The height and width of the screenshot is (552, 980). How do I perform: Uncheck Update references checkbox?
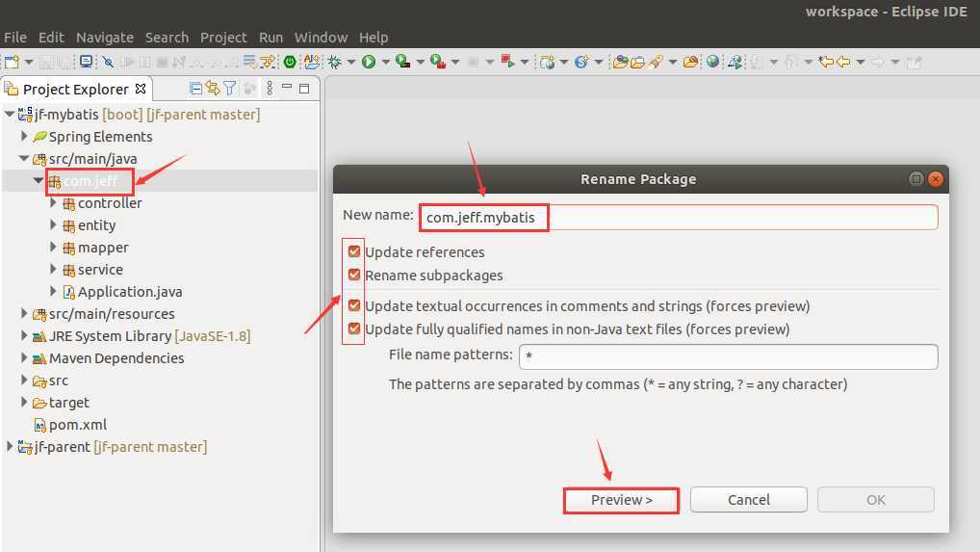pyautogui.click(x=353, y=251)
